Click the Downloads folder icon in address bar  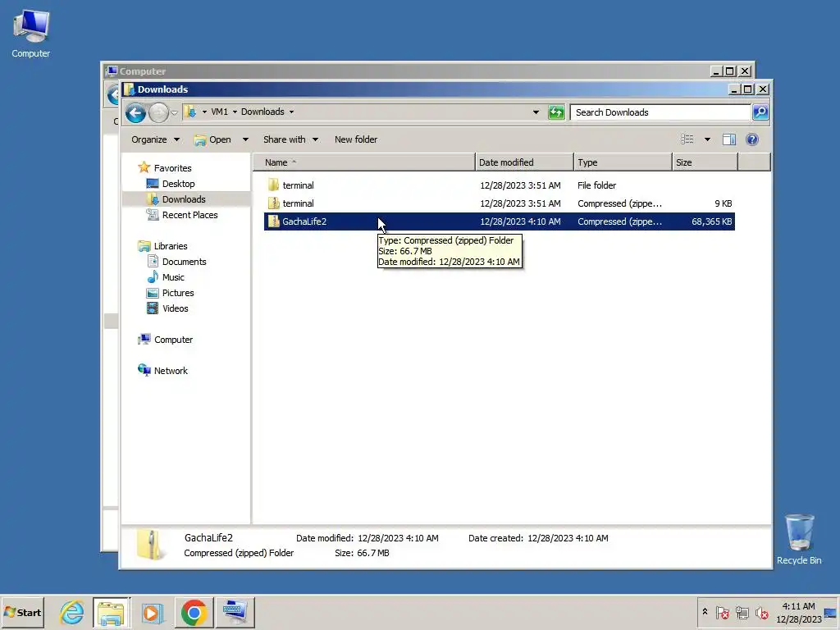190,112
